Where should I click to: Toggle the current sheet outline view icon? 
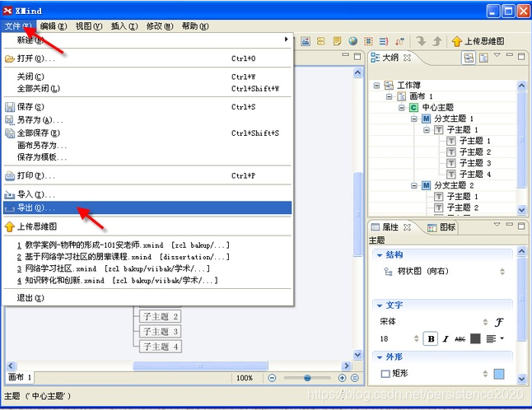(483, 58)
